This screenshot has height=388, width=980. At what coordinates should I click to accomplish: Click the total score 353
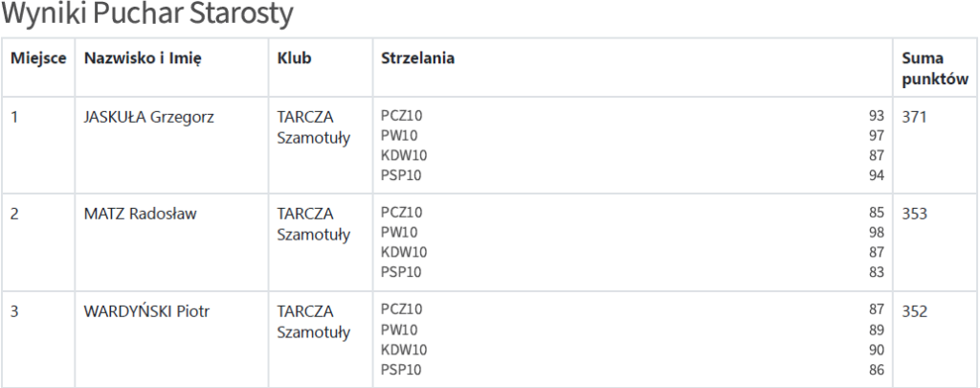pos(914,214)
